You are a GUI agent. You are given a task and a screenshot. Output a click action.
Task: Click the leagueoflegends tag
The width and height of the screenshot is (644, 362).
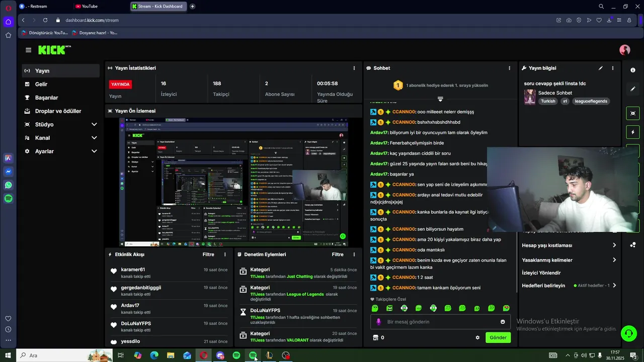(x=591, y=101)
